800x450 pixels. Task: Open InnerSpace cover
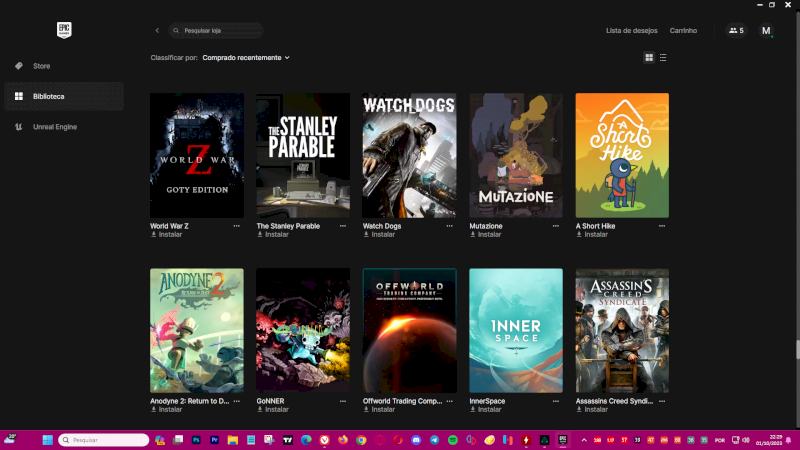pyautogui.click(x=516, y=331)
